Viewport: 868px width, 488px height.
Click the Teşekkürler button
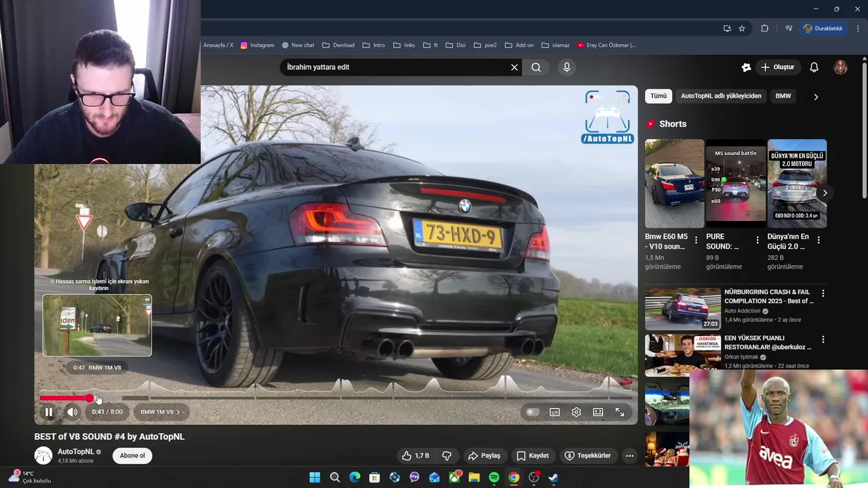pos(587,455)
